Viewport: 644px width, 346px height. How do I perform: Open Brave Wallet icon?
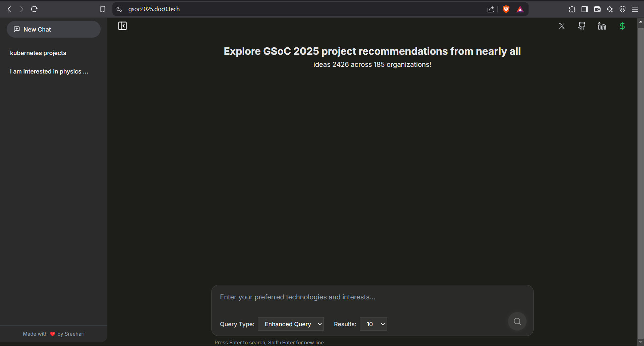click(x=597, y=9)
